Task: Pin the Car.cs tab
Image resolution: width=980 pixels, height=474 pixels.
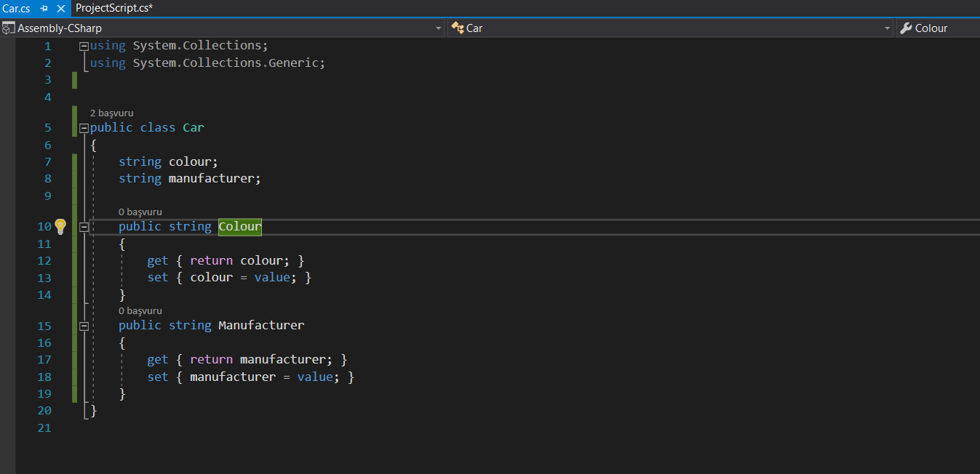Action: [x=44, y=9]
